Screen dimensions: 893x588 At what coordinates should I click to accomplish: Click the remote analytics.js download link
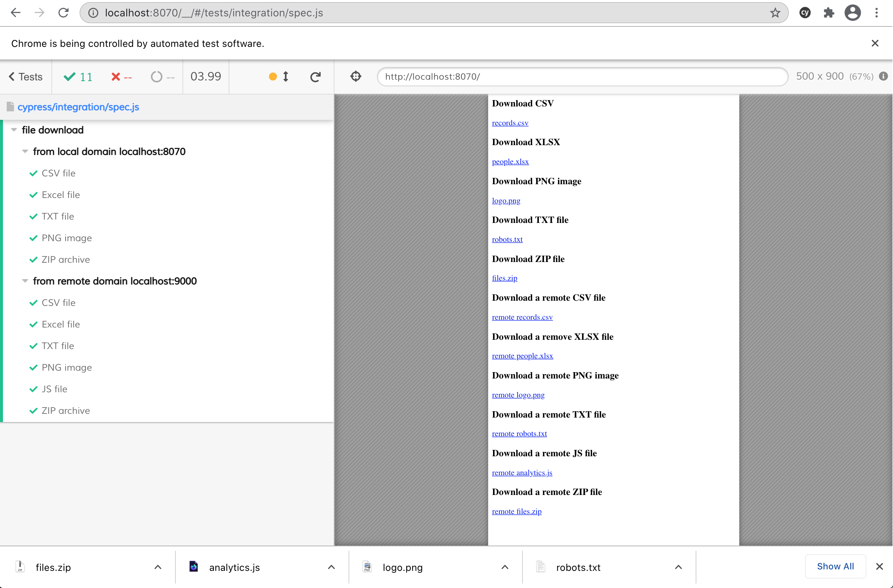point(521,472)
